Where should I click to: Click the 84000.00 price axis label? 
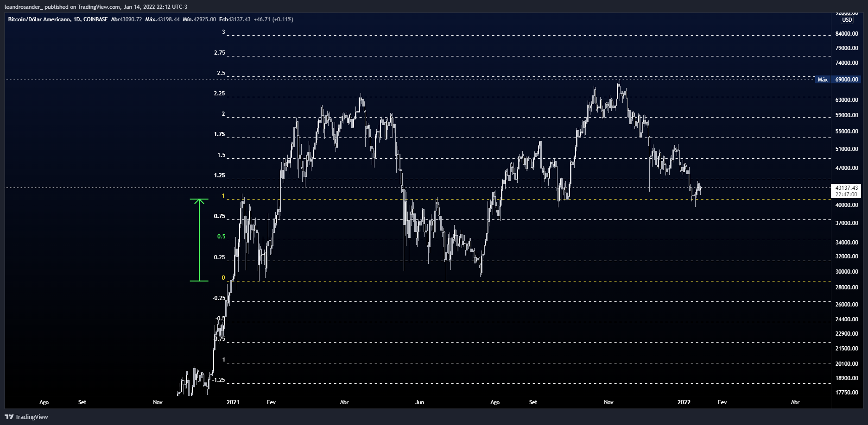point(847,34)
